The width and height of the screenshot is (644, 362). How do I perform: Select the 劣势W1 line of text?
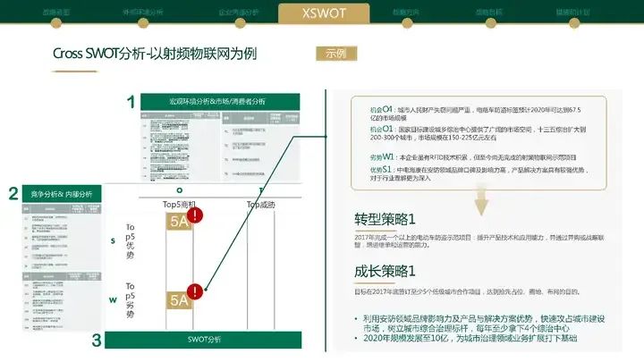[473, 156]
